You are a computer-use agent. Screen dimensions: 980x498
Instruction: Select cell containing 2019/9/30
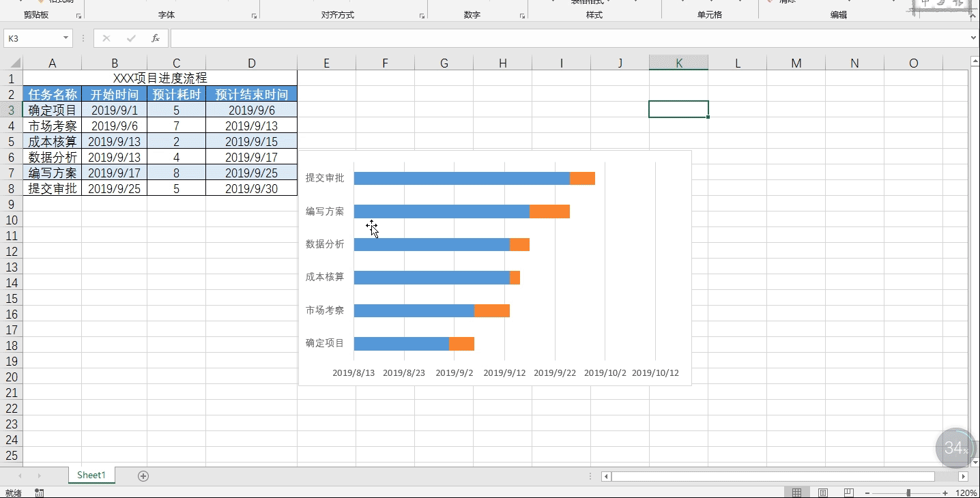pos(251,188)
